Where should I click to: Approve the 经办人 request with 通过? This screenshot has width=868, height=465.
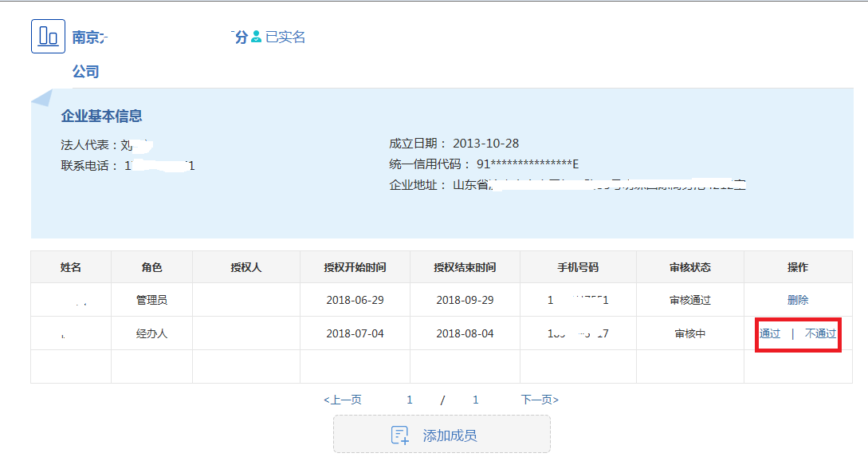click(x=770, y=334)
